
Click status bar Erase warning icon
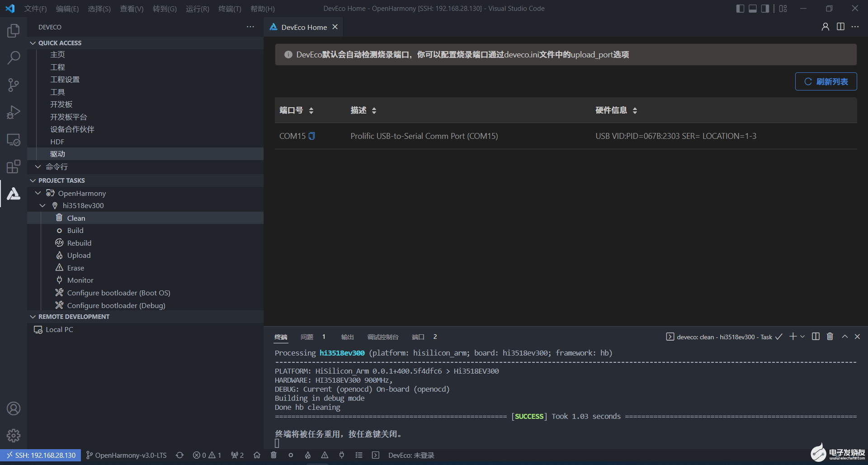point(325,455)
